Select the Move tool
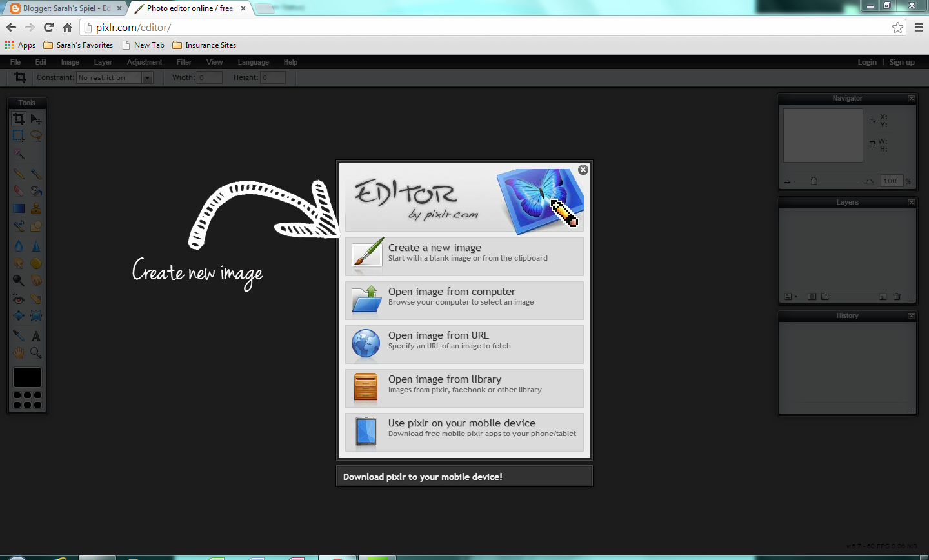This screenshot has height=560, width=929. click(36, 119)
